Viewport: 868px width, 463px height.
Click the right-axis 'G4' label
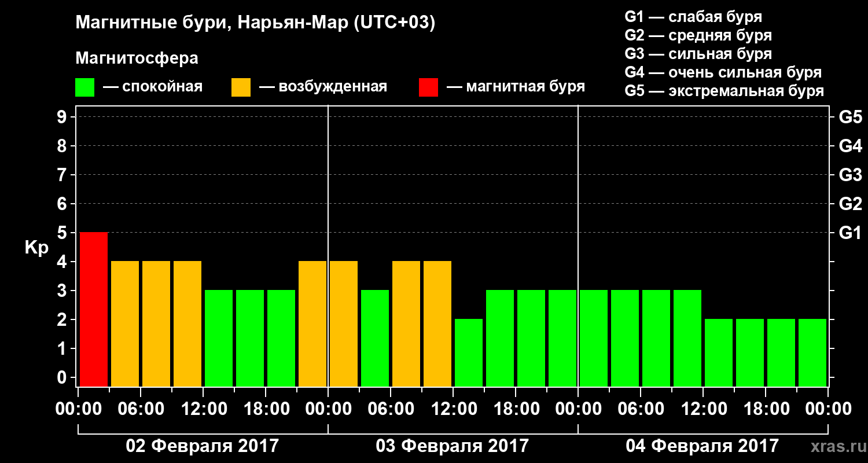850,146
